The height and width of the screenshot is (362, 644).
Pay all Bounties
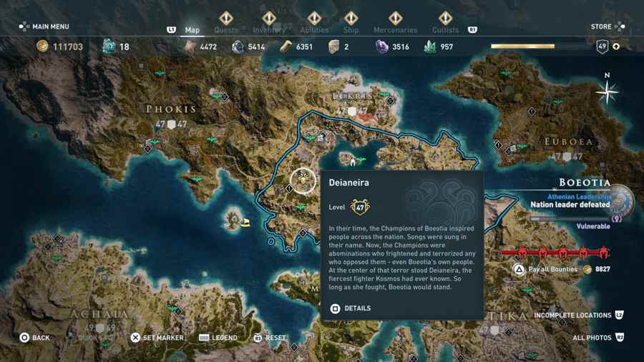click(545, 269)
